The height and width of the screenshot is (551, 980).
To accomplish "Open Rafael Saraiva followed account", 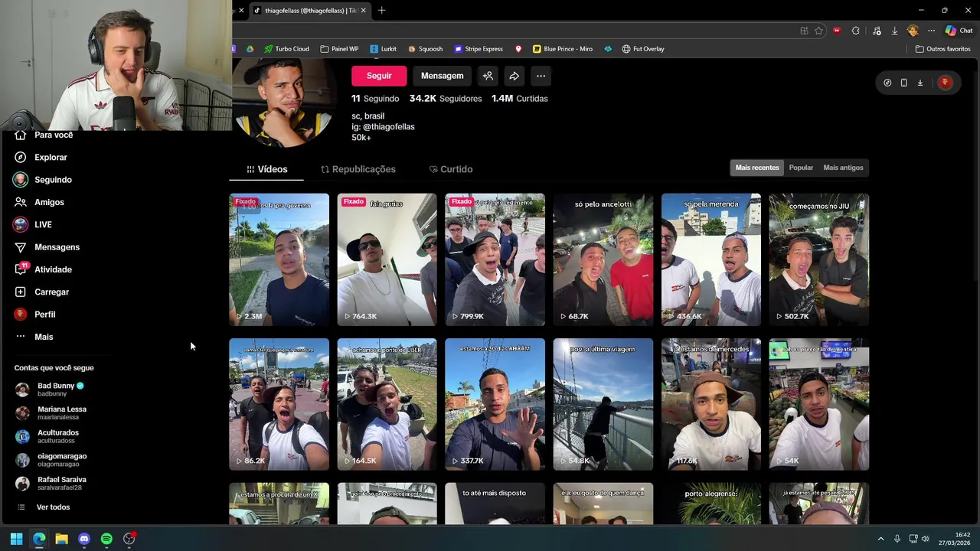I will click(52, 484).
